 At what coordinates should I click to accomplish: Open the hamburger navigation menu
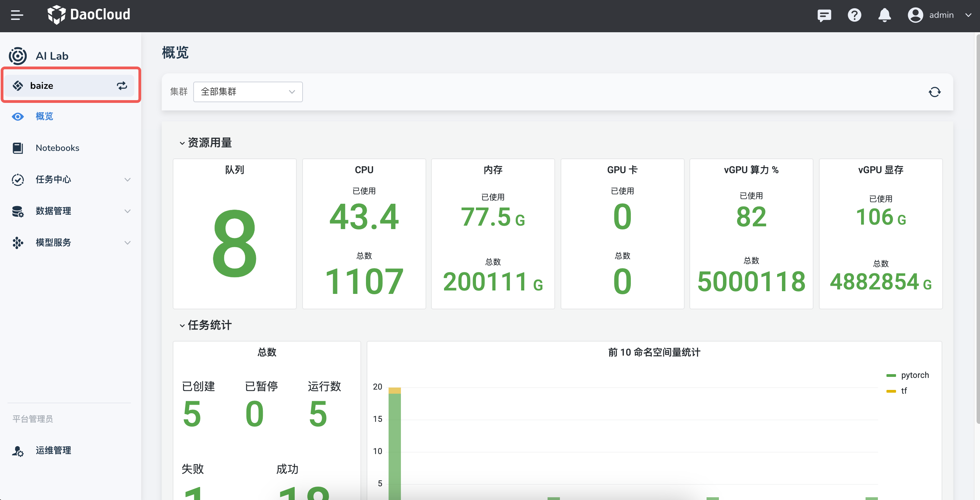click(x=17, y=15)
